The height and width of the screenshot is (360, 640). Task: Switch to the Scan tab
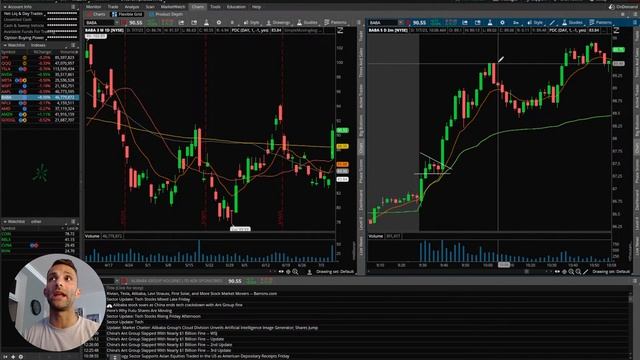point(150,7)
